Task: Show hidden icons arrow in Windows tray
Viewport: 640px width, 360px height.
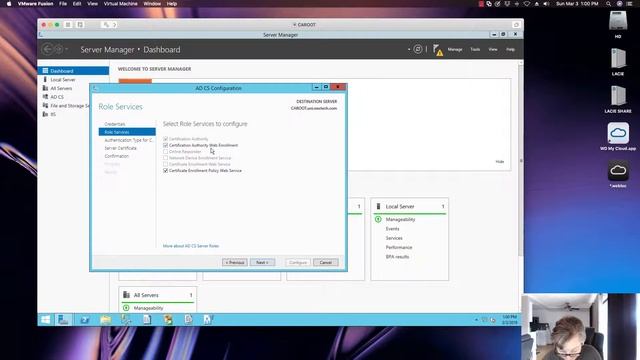Action: pos(476,320)
